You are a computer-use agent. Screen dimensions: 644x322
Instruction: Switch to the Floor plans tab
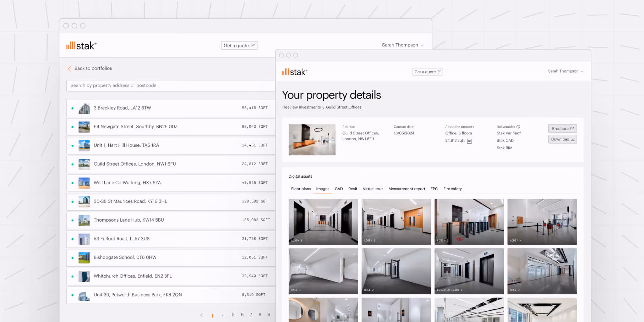[301, 189]
